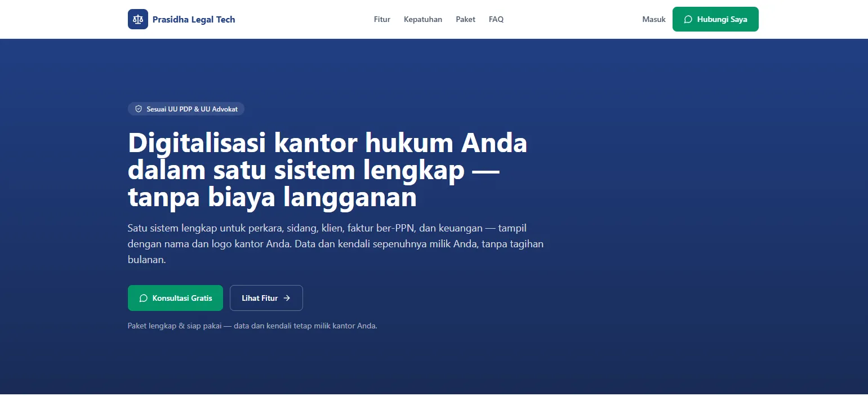This screenshot has width=868, height=396.
Task: Click the Prasidha Legal Tech brand name
Action: 194,19
